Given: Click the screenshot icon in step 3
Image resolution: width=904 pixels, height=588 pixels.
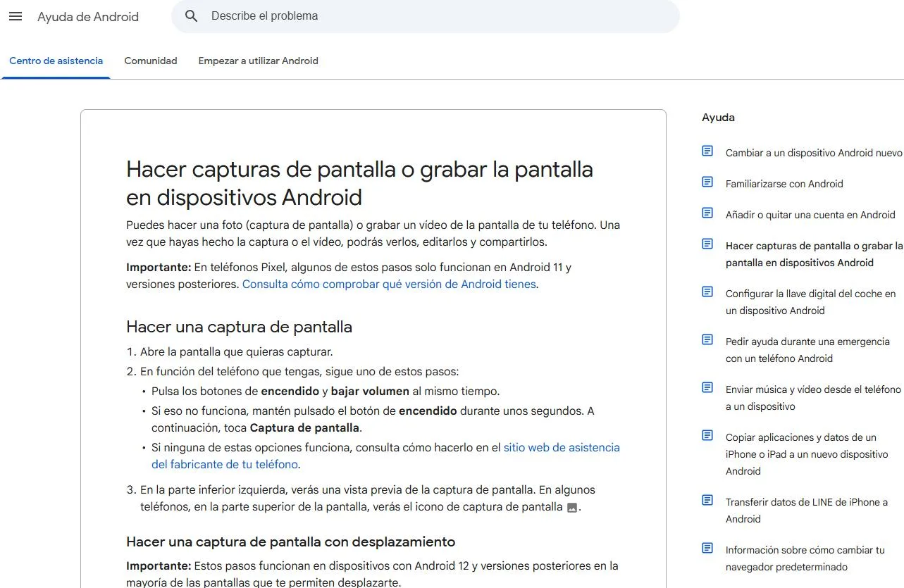Looking at the screenshot, I should coord(572,508).
